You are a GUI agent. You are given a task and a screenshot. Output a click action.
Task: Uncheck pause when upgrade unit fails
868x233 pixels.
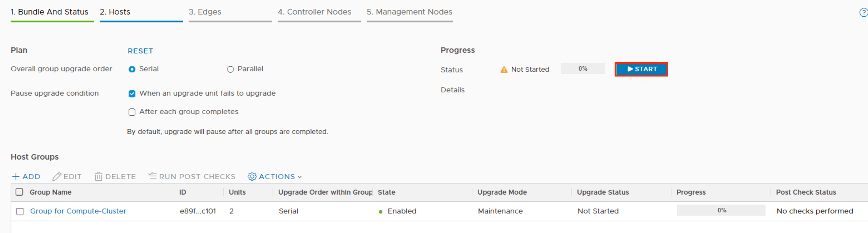(x=132, y=94)
